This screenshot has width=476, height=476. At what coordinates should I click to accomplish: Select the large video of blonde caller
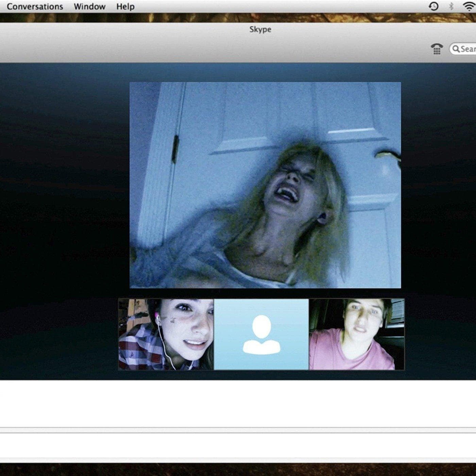(265, 185)
